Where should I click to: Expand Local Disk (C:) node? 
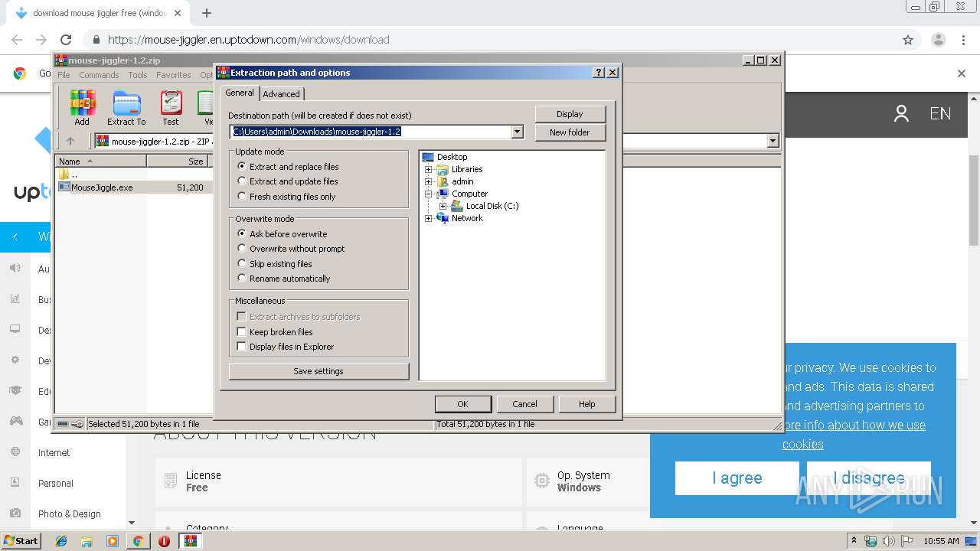pyautogui.click(x=443, y=206)
